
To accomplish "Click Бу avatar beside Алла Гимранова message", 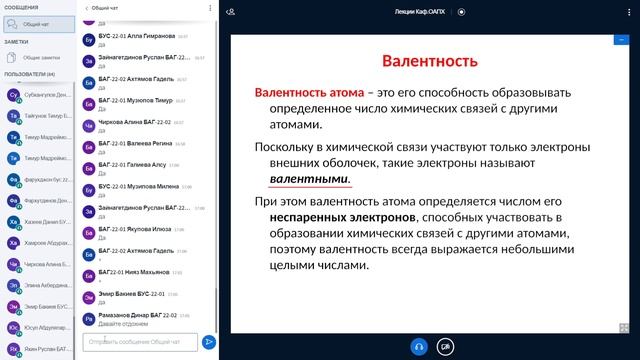I will [x=89, y=40].
